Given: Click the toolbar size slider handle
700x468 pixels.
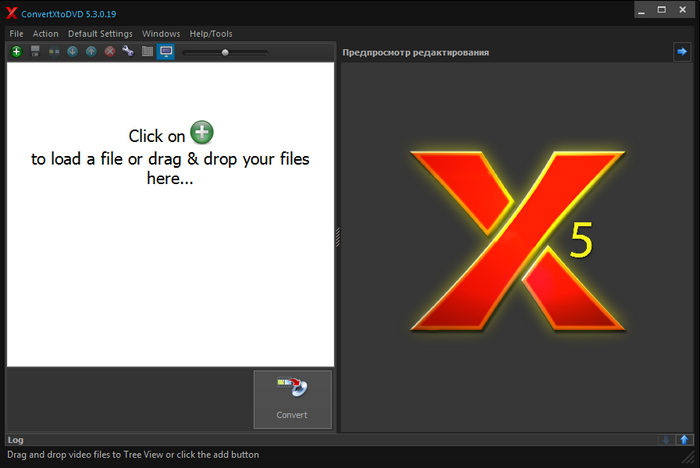Looking at the screenshot, I should [x=225, y=53].
